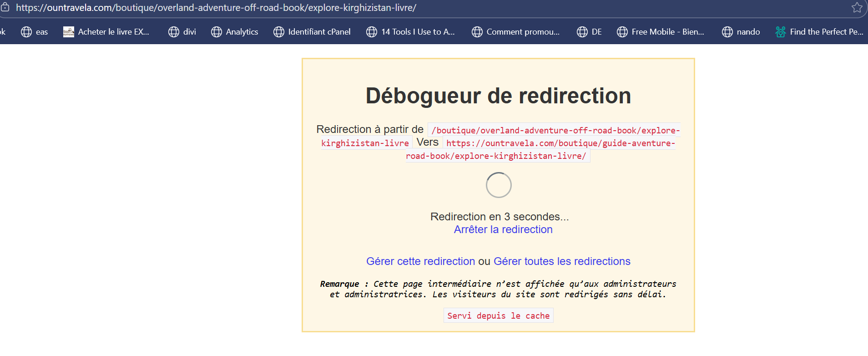Open the 'divi' bookmark
Viewport: 868px width, 356px height.
182,32
